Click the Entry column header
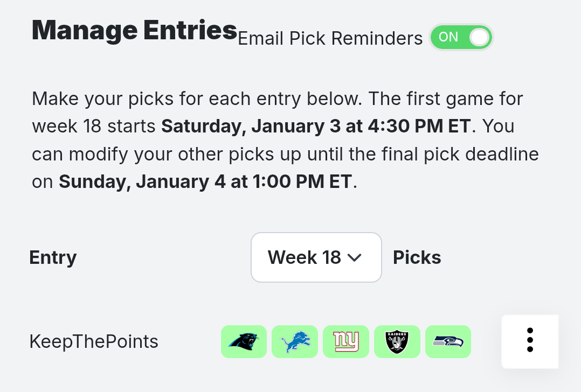 (53, 257)
